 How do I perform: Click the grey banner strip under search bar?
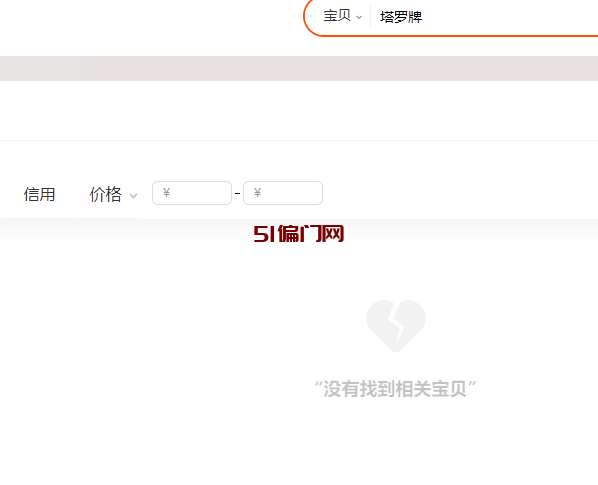pyautogui.click(x=299, y=69)
